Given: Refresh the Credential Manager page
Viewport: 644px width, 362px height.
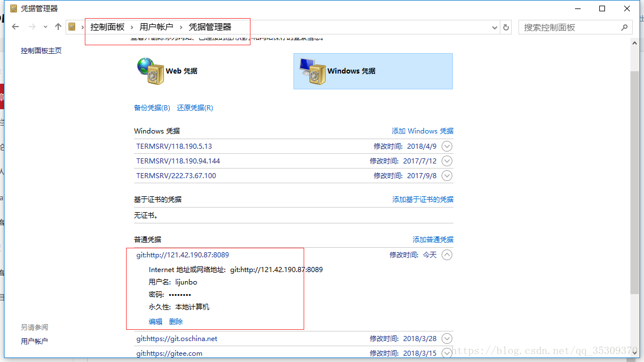Looking at the screenshot, I should pyautogui.click(x=506, y=28).
